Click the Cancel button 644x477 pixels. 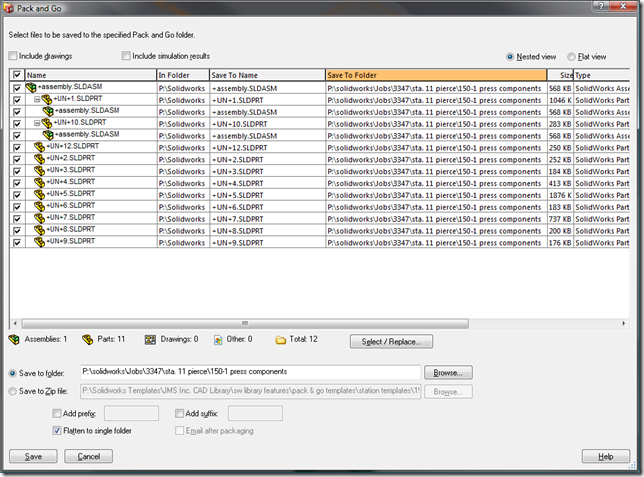(88, 456)
